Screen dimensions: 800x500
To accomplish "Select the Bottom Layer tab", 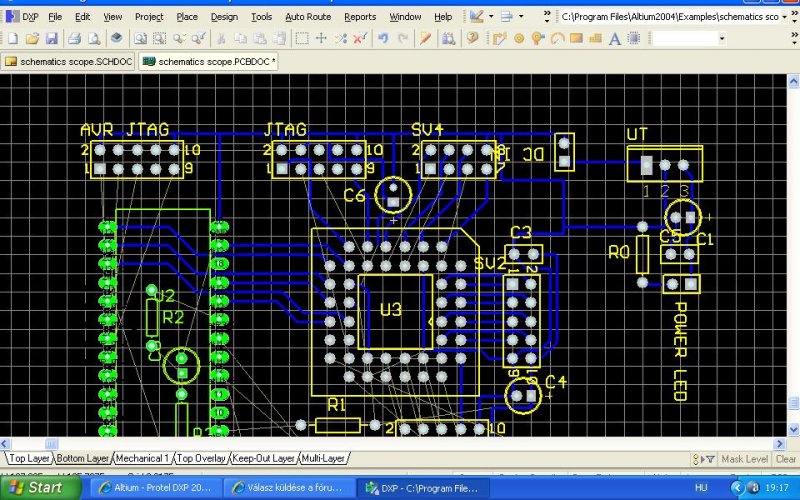I will coord(82,458).
